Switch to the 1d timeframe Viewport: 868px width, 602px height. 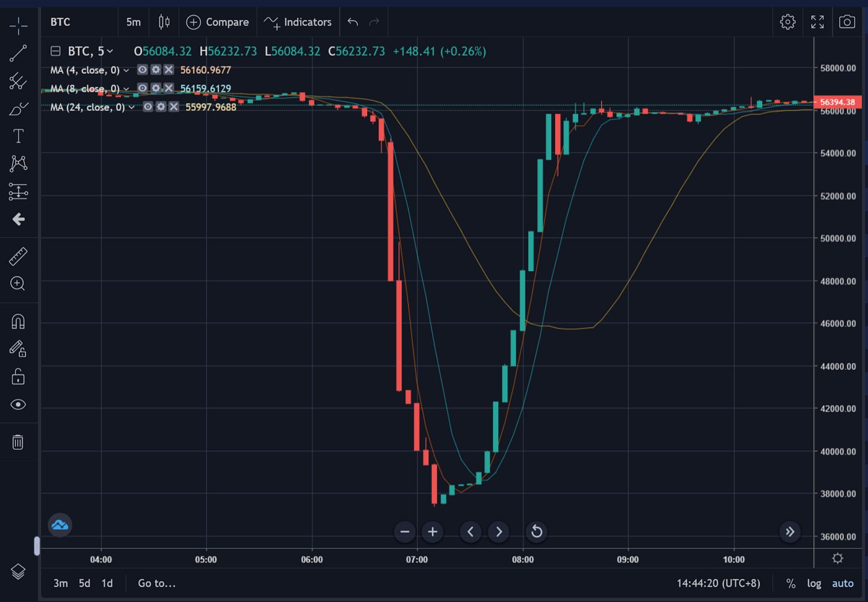[107, 583]
